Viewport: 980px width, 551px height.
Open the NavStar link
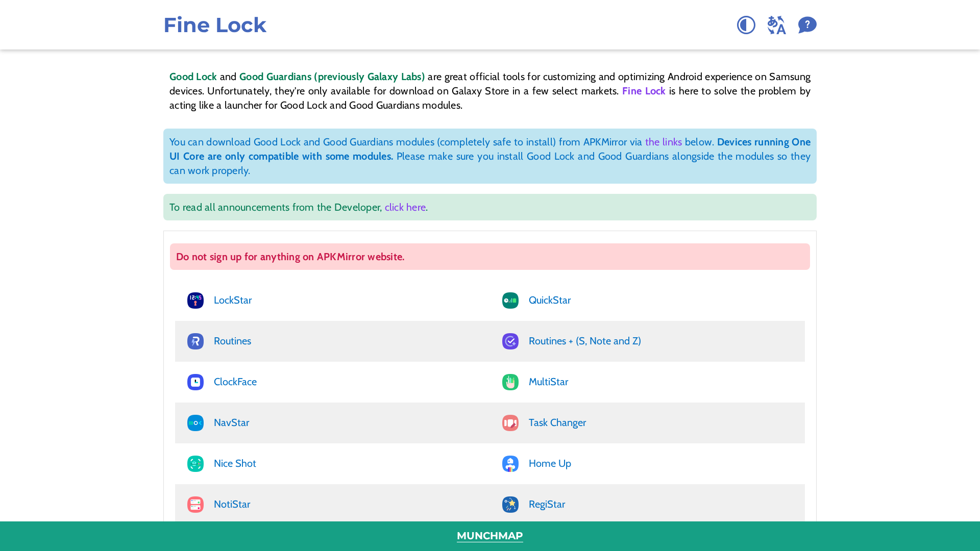(x=232, y=422)
